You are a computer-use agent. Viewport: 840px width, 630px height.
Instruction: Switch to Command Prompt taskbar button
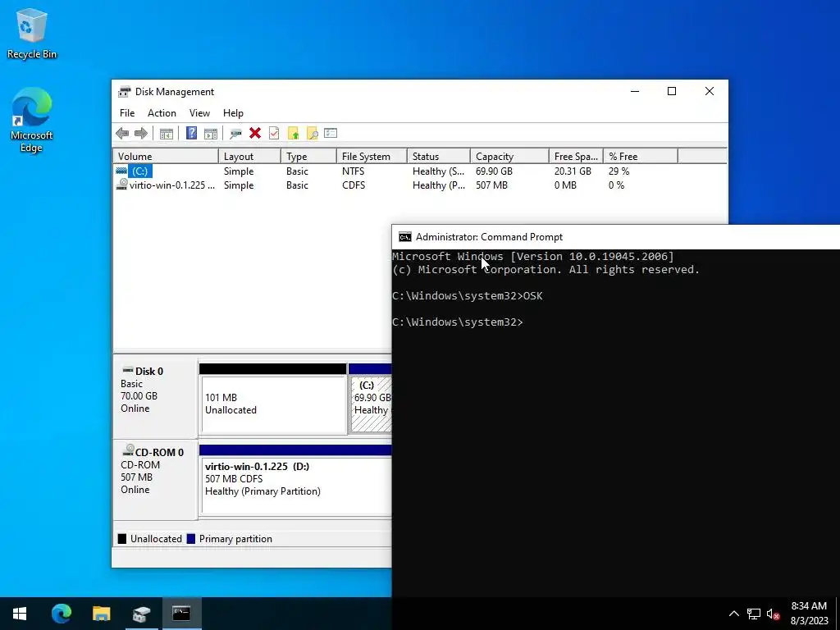[x=181, y=614]
